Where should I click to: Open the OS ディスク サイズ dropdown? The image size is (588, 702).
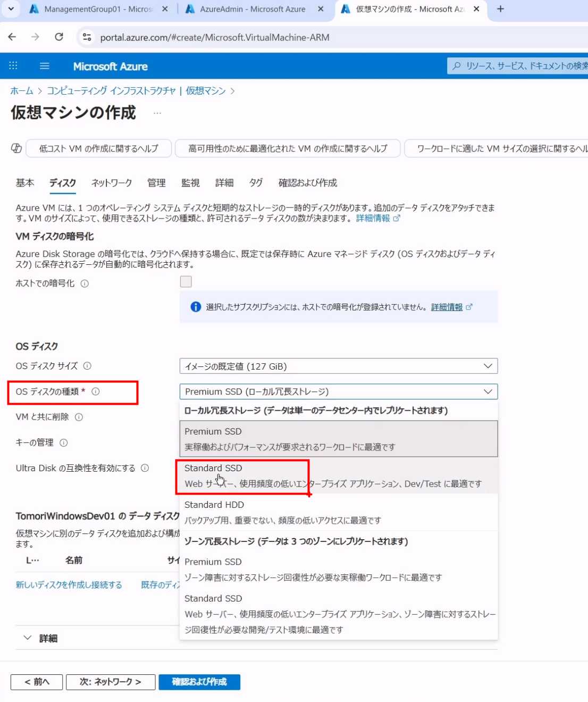(338, 366)
